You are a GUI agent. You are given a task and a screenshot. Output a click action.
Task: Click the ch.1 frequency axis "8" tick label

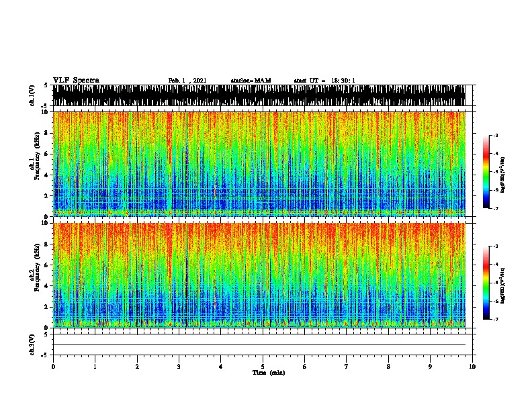[x=46, y=133]
